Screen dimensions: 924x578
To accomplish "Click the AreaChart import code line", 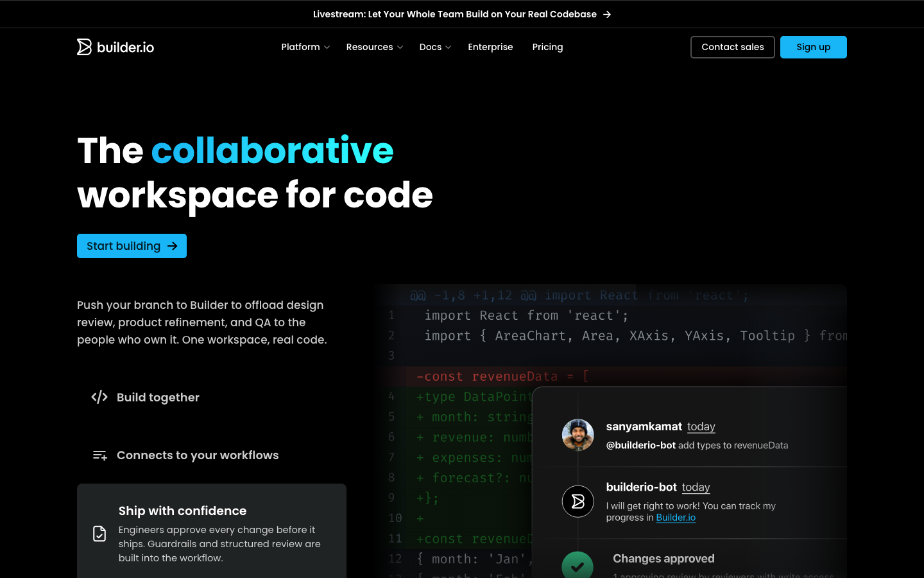I will tap(635, 336).
